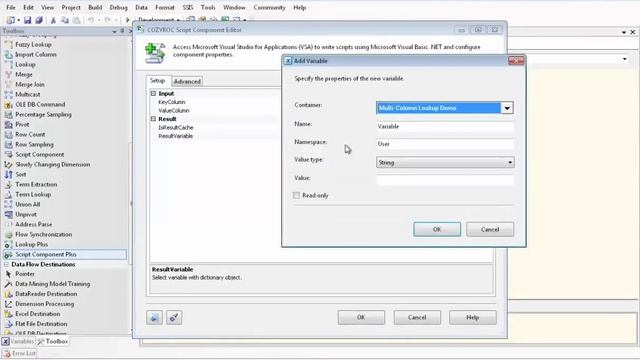Select Data Mining Model Training item
Screen dimensions: 640x360
tap(53, 284)
